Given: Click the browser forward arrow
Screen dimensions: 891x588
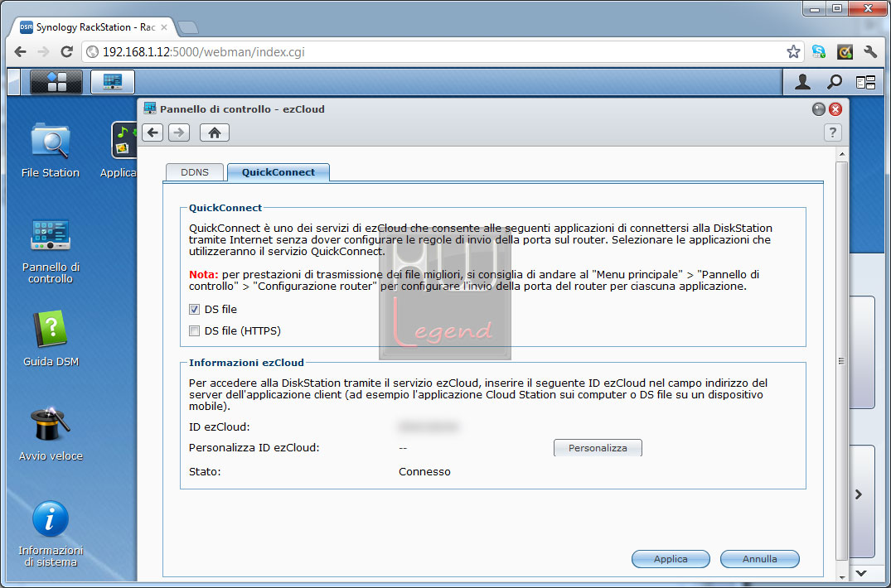Looking at the screenshot, I should 43,52.
